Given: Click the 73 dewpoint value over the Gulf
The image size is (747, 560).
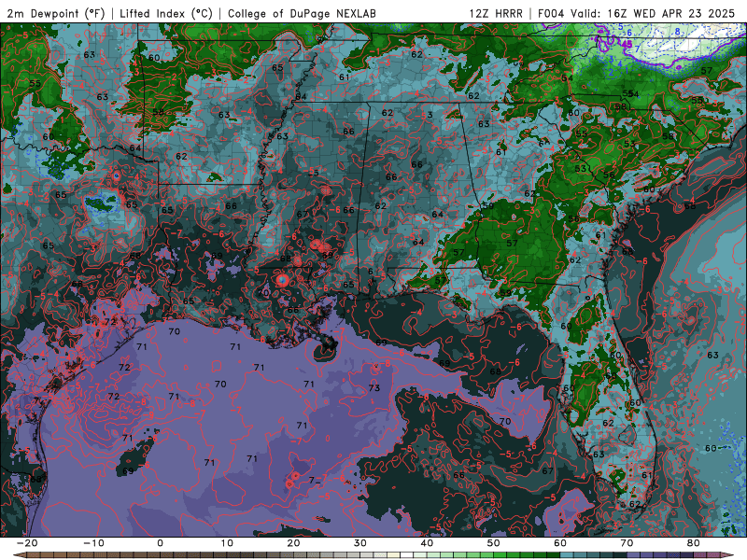Looking at the screenshot, I should tap(374, 387).
